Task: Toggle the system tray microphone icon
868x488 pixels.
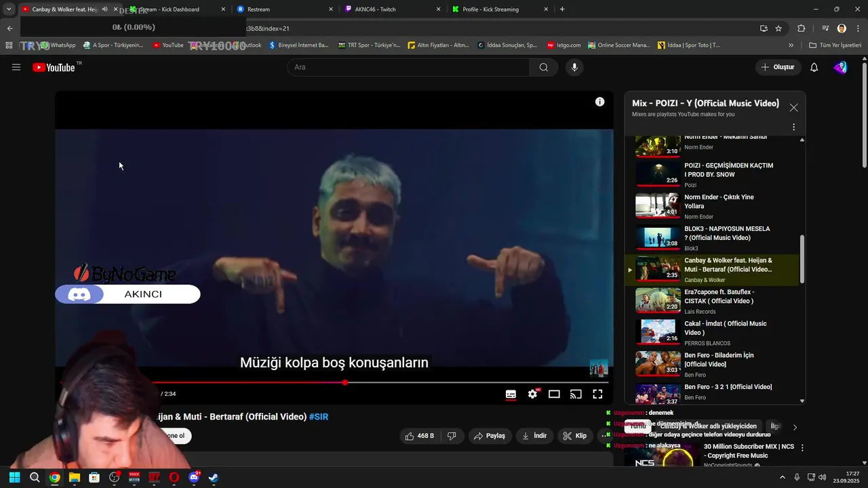Action: (x=797, y=477)
